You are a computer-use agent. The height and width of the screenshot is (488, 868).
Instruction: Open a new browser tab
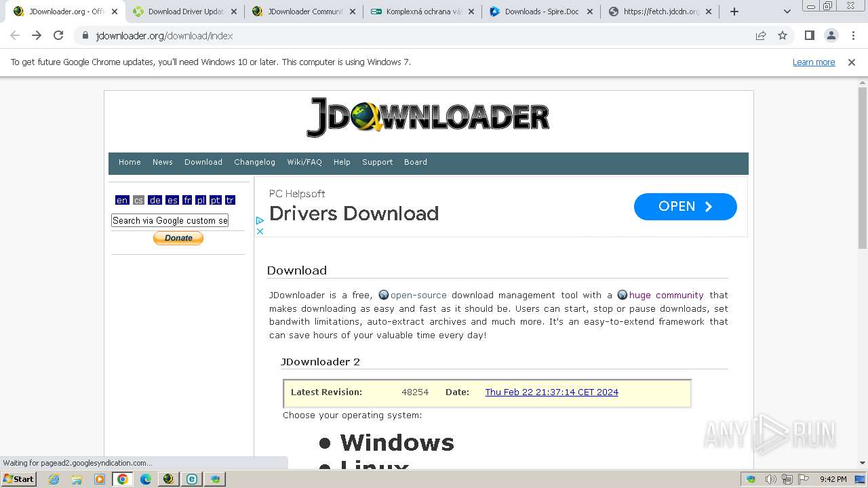click(x=734, y=12)
